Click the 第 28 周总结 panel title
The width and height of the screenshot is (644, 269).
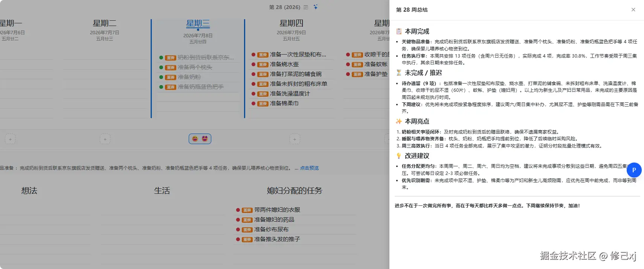tap(412, 10)
